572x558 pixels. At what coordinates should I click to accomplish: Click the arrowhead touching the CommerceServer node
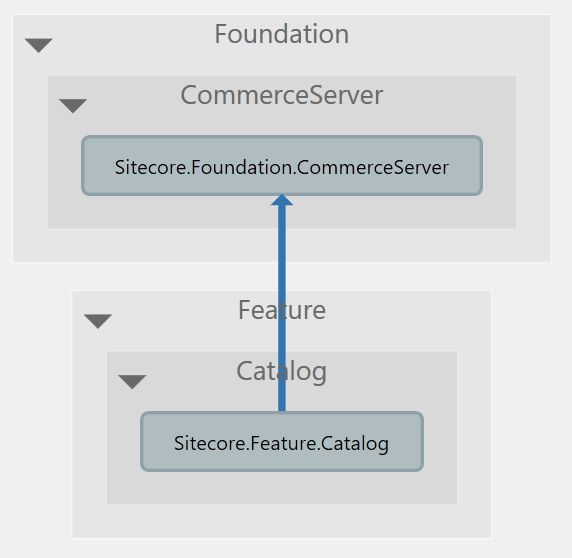click(282, 200)
